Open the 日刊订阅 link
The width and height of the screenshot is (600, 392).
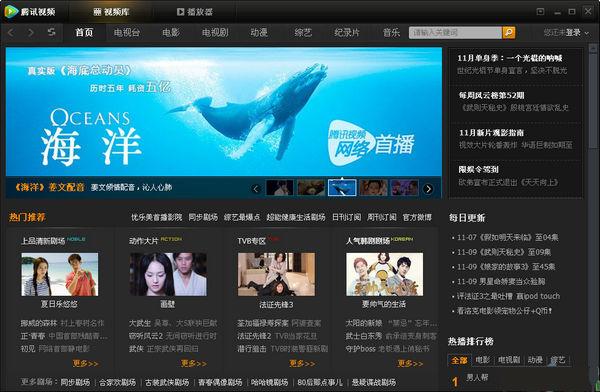coord(347,217)
